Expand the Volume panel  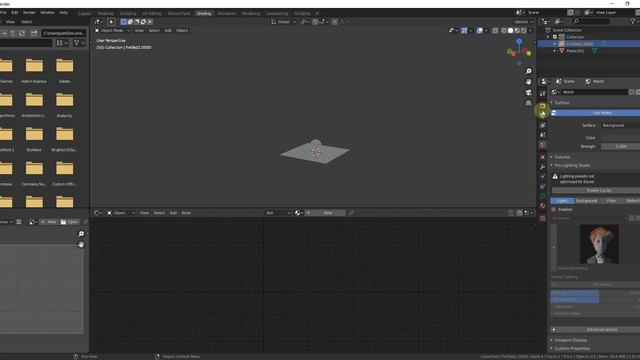pos(561,157)
